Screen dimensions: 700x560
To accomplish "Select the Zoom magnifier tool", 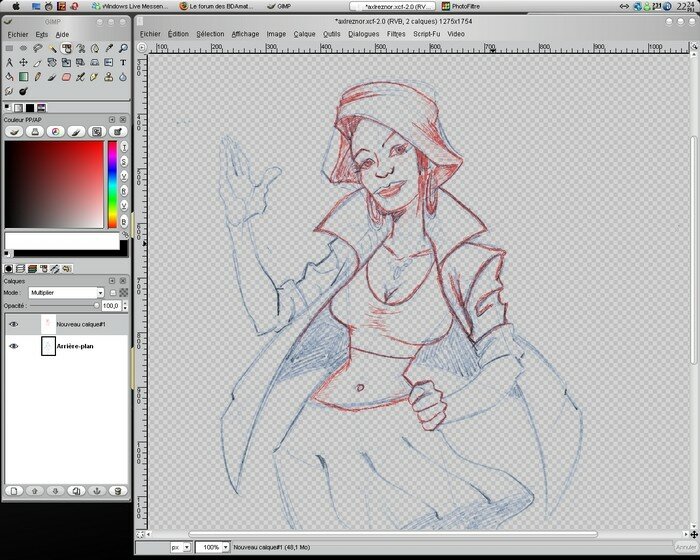I will (123, 48).
